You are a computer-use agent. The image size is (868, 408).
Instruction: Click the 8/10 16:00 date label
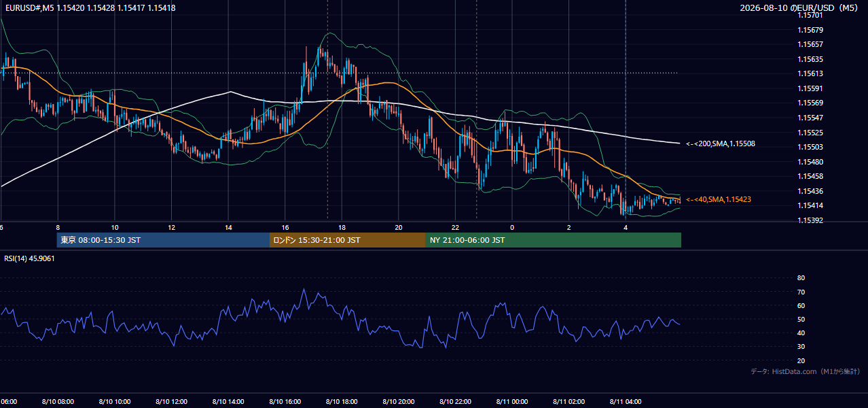[x=285, y=402]
